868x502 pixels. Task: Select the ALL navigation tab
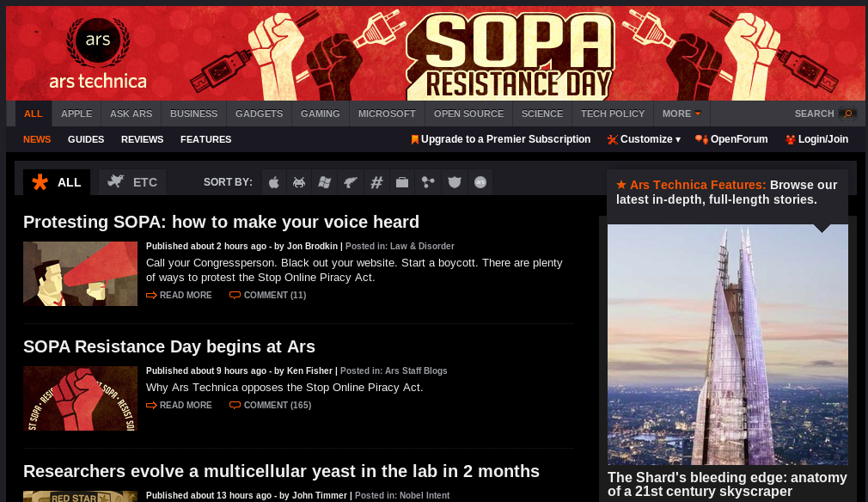coord(34,113)
